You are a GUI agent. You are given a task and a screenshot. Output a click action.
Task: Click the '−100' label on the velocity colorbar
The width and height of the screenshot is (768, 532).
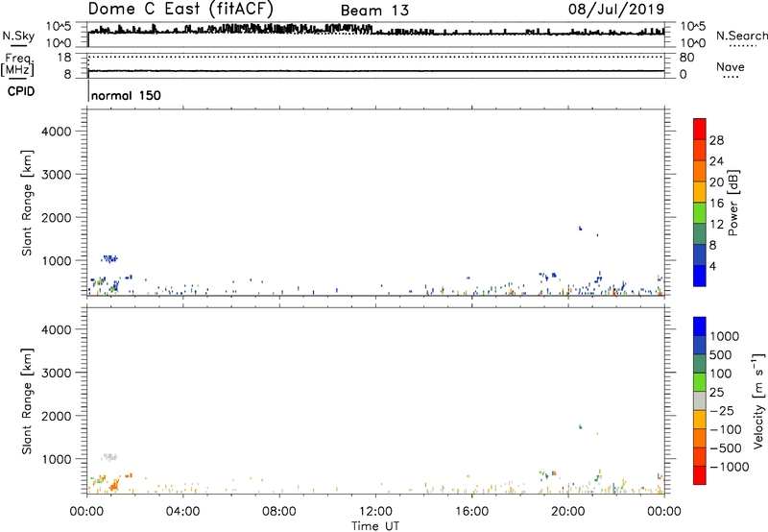coord(726,429)
